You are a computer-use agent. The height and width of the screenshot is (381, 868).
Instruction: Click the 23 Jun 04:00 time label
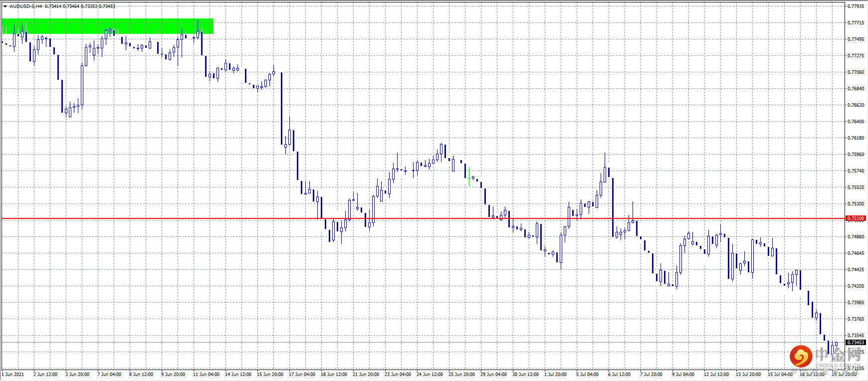[x=398, y=375]
